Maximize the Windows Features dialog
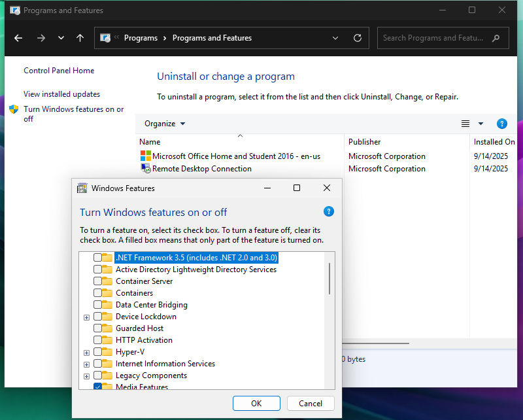The height and width of the screenshot is (420, 523). click(x=297, y=188)
